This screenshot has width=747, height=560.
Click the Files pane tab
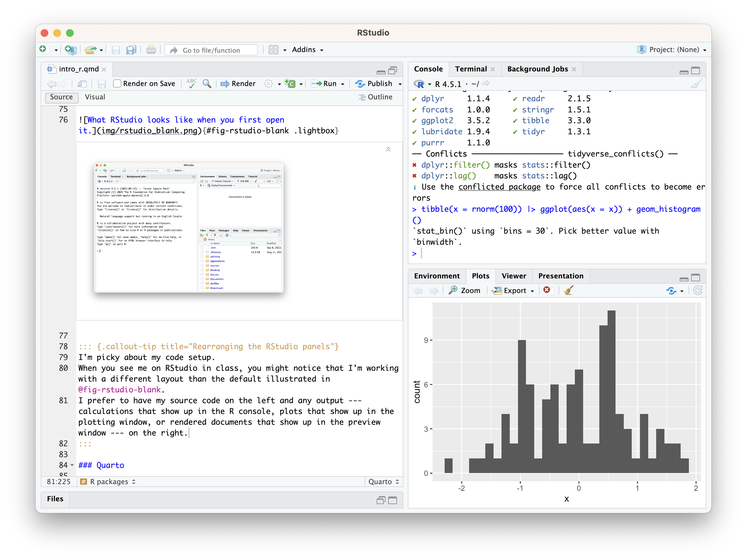click(55, 499)
